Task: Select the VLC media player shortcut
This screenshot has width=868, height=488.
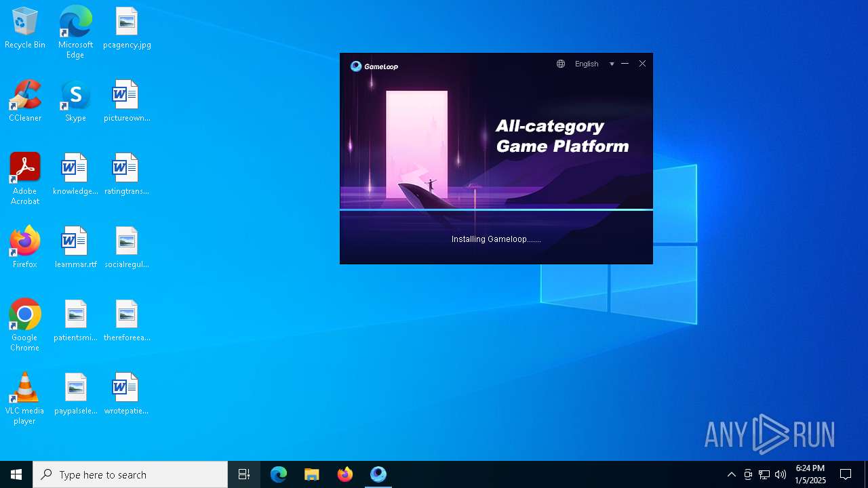Action: [x=25, y=399]
